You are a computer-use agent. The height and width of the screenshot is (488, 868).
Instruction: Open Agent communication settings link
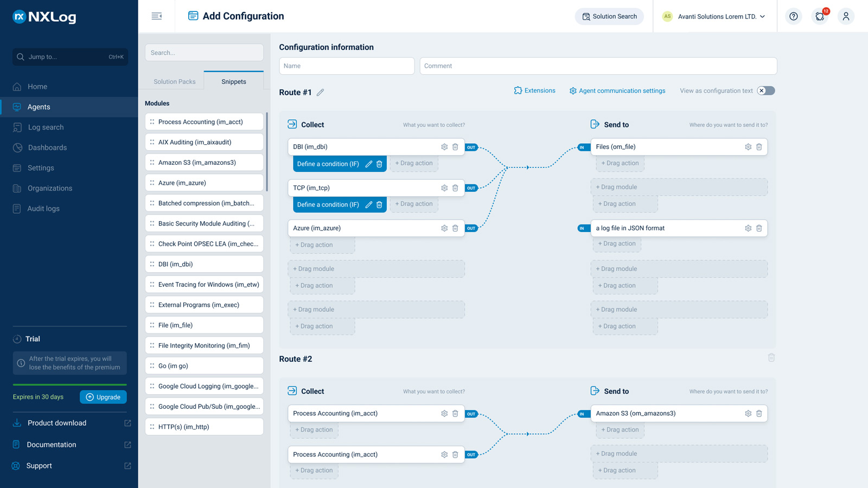617,91
